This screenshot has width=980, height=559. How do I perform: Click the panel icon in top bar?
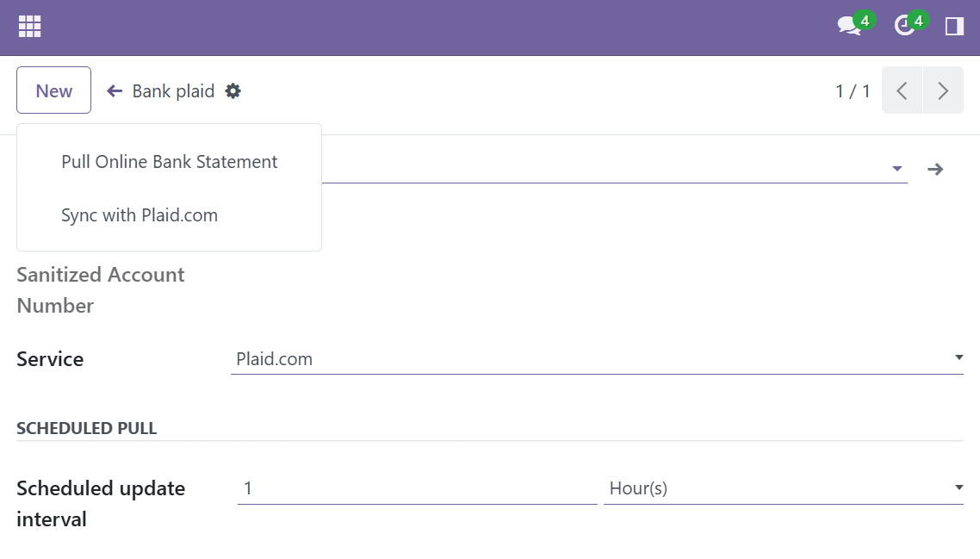(954, 27)
